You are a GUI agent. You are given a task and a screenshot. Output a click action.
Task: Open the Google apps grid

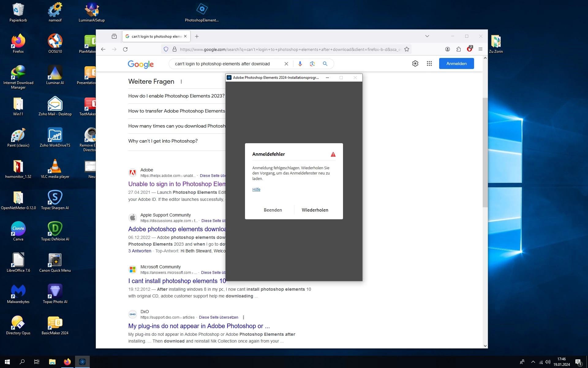click(429, 63)
